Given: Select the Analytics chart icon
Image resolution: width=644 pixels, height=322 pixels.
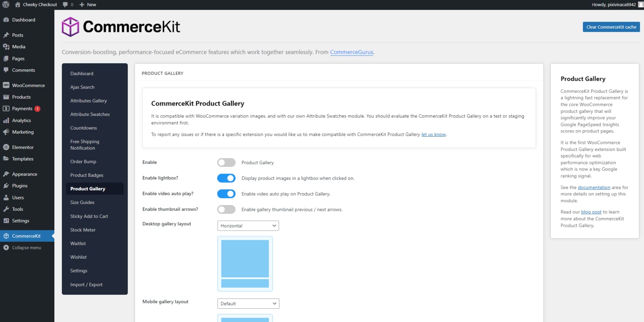Looking at the screenshot, I should pos(6,120).
